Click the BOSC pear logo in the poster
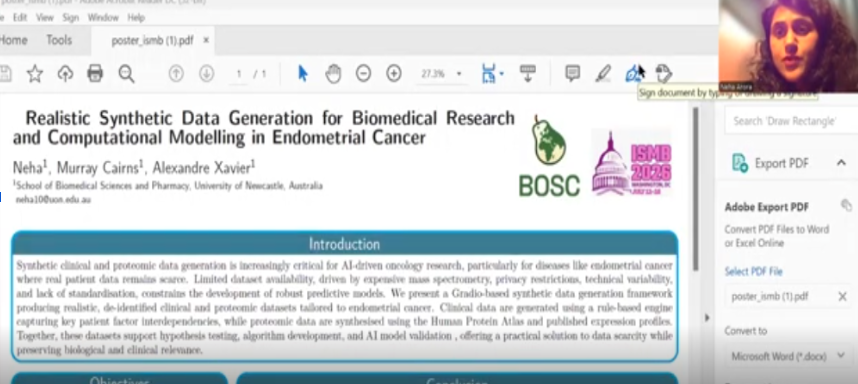 (x=549, y=156)
